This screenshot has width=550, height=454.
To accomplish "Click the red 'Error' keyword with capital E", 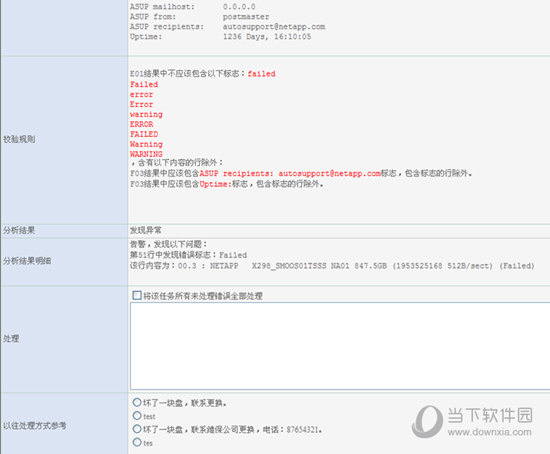I will point(141,104).
